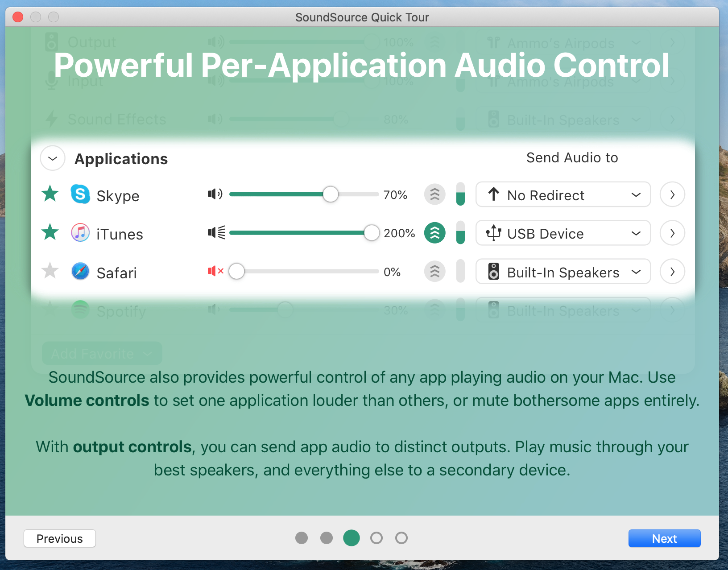The image size is (728, 570).
Task: Click the iTunes app icon
Action: 80,232
